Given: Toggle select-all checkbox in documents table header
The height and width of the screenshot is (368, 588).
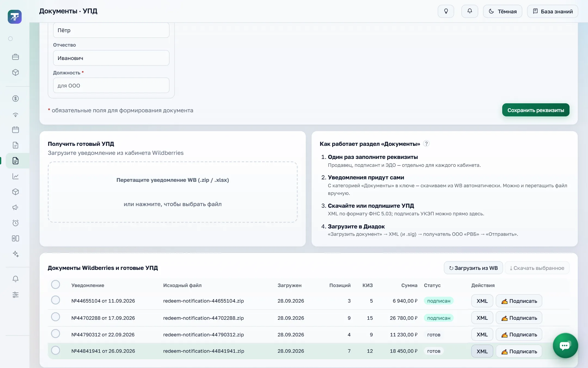Looking at the screenshot, I should tap(56, 285).
